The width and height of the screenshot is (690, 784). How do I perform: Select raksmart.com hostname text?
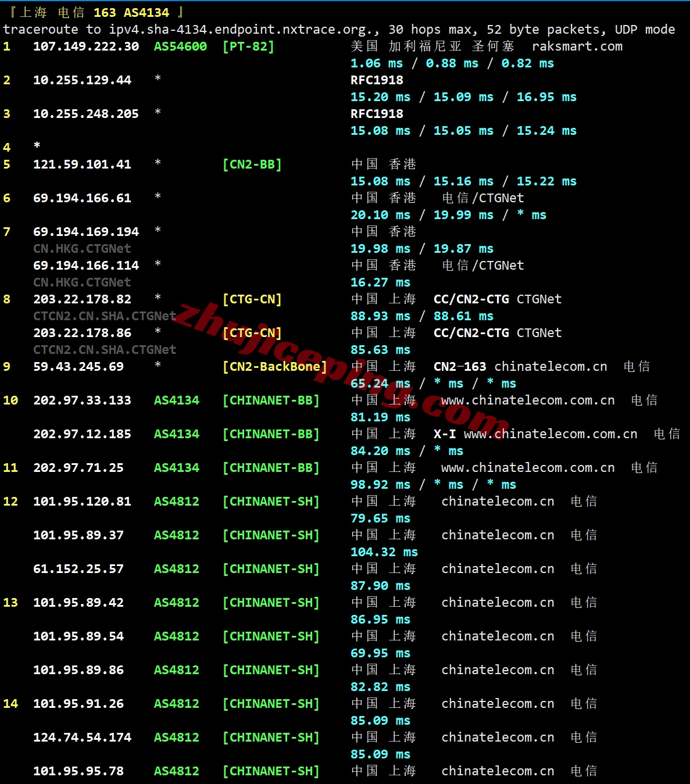pyautogui.click(x=577, y=46)
